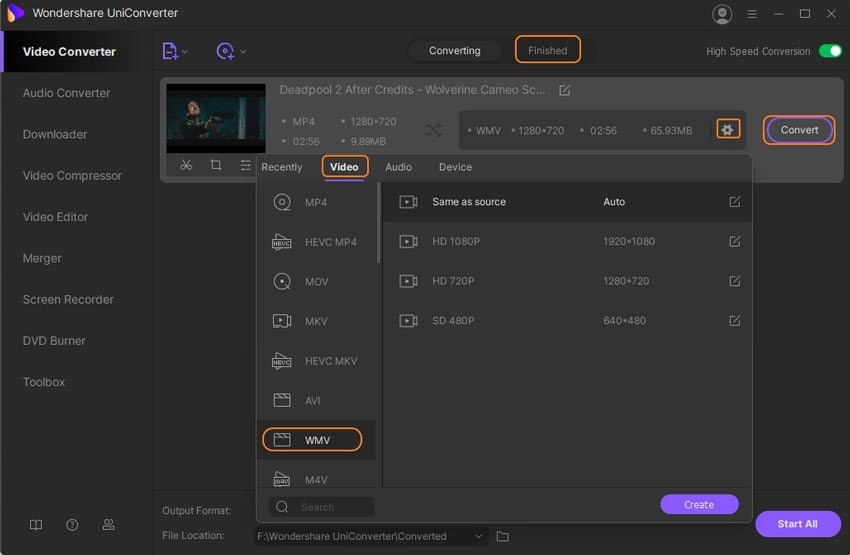Choose HEVC MP4 format
Image resolution: width=850 pixels, height=555 pixels.
click(x=317, y=242)
